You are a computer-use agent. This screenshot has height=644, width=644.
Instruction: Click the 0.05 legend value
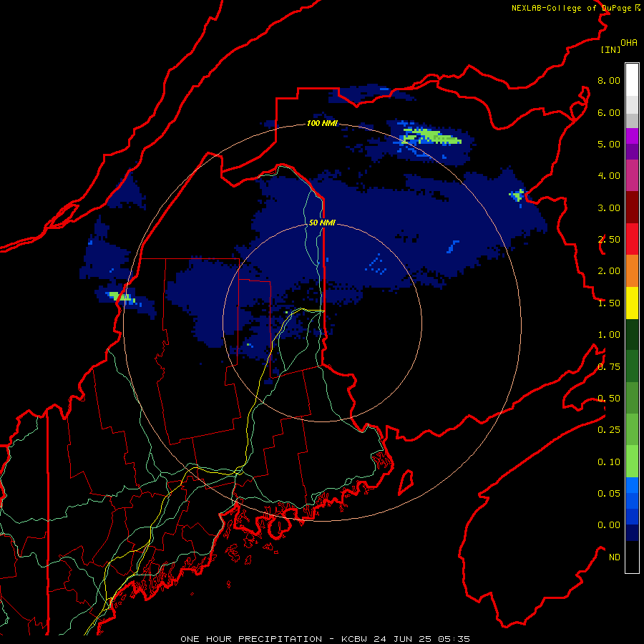(x=609, y=494)
